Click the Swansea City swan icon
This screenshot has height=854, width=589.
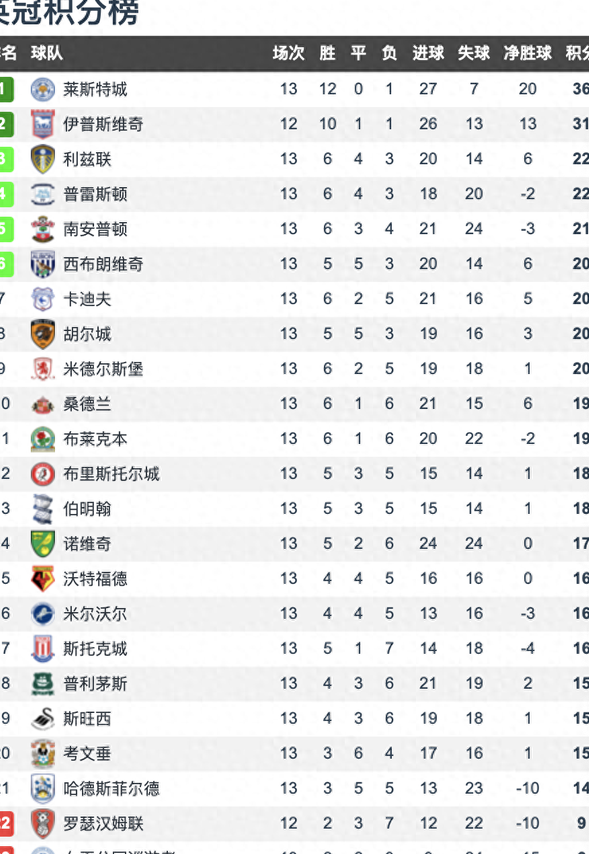(x=42, y=718)
